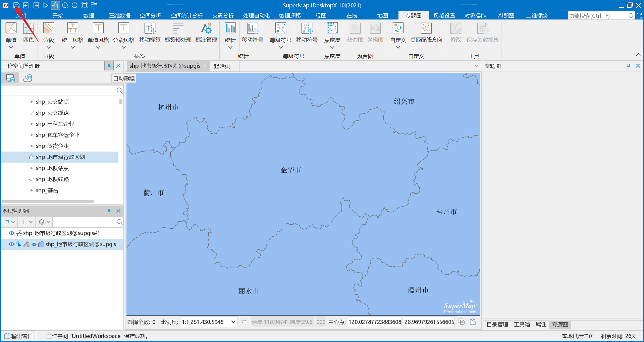Switch to the 起始页 document tab
The height and width of the screenshot is (342, 644).
click(x=222, y=66)
